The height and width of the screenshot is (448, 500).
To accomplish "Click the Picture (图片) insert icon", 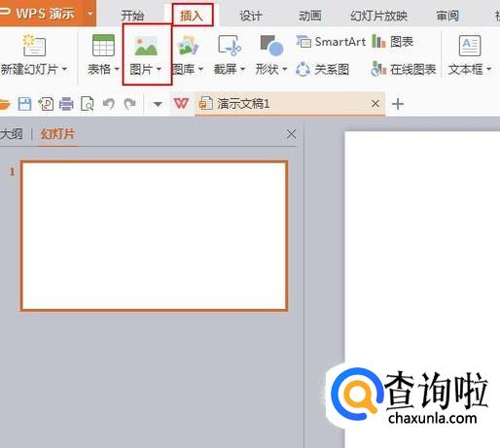I will pos(146,46).
